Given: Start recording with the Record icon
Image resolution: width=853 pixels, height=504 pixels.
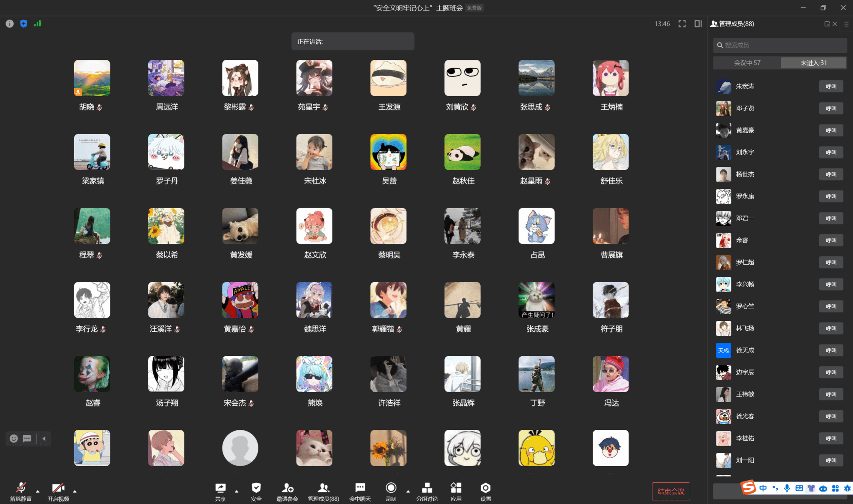Looking at the screenshot, I should [x=391, y=488].
